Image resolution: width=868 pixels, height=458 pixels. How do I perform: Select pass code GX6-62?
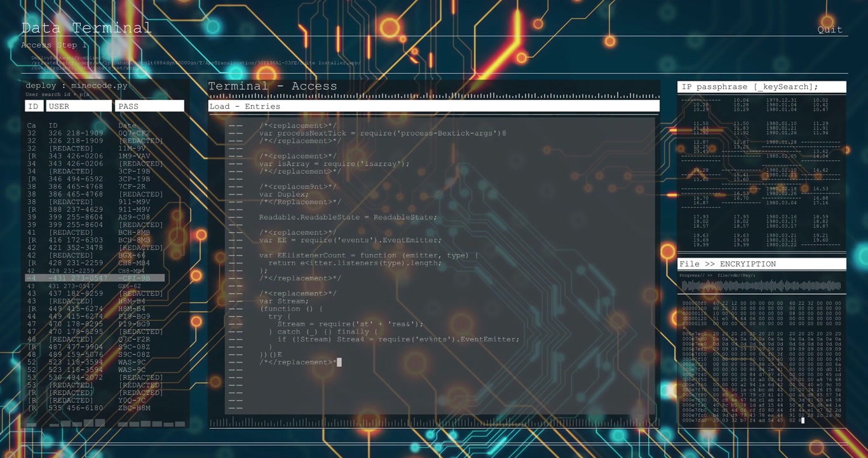[x=130, y=286]
